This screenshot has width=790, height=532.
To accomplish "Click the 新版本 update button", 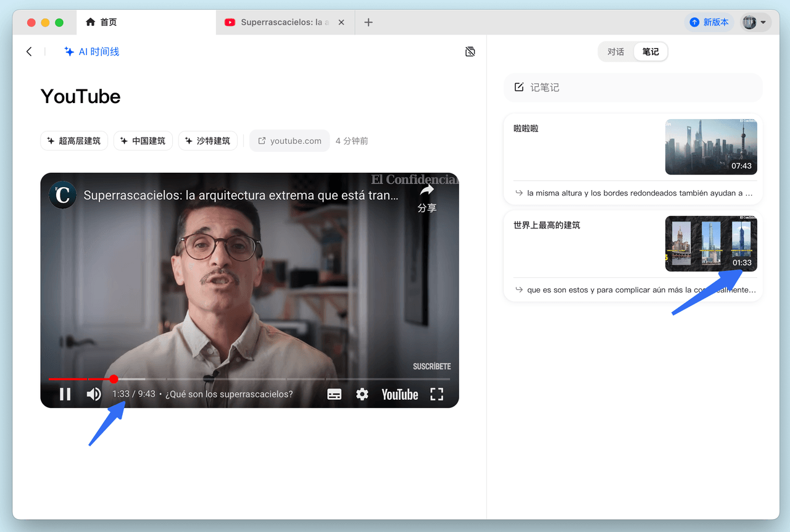I will click(x=709, y=22).
